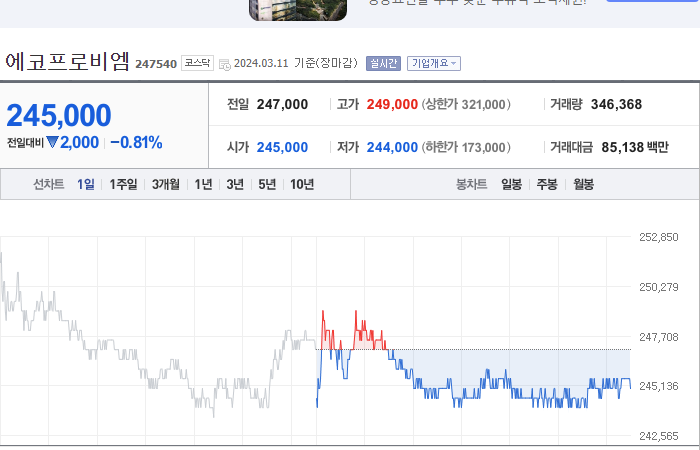Show the 일봉 daily candle chart
Image resolution: width=700 pixels, height=450 pixels.
[x=511, y=184]
